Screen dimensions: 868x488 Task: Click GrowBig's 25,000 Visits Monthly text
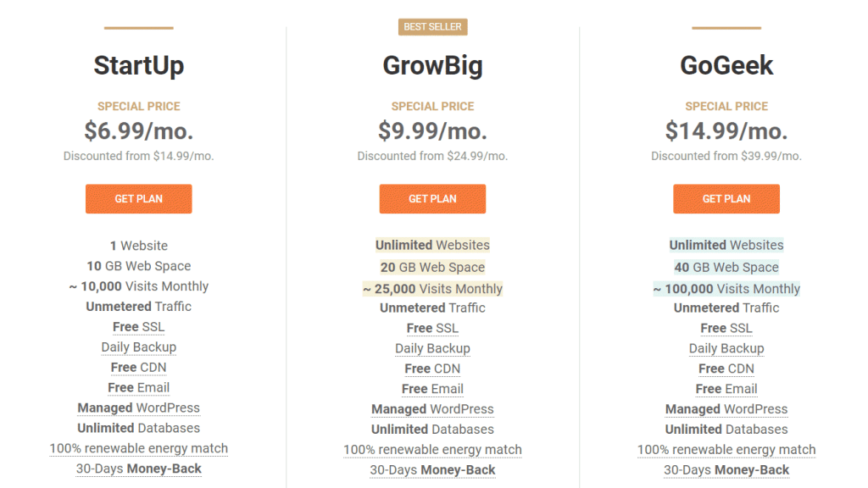[x=432, y=289]
